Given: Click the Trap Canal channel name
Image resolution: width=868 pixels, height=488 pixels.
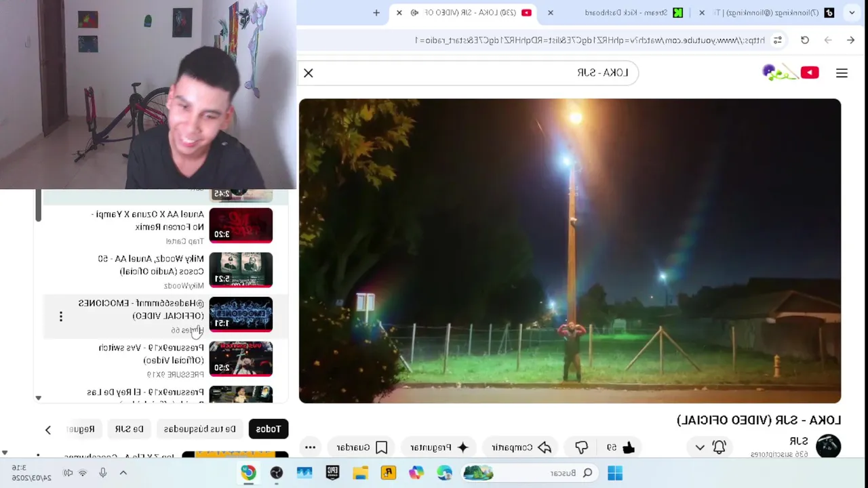Looking at the screenshot, I should (x=184, y=241).
